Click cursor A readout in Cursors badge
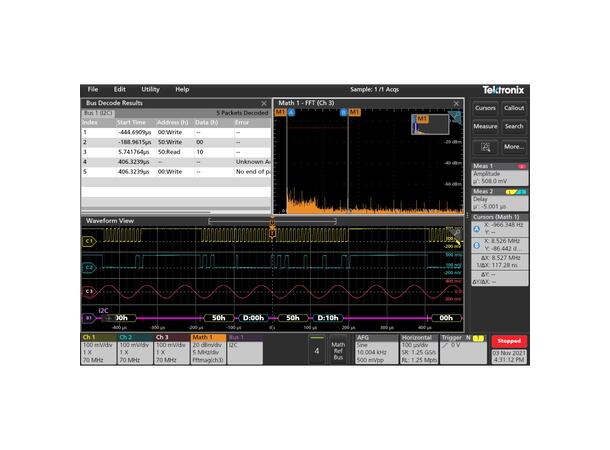This screenshot has width=610, height=450. (500, 229)
